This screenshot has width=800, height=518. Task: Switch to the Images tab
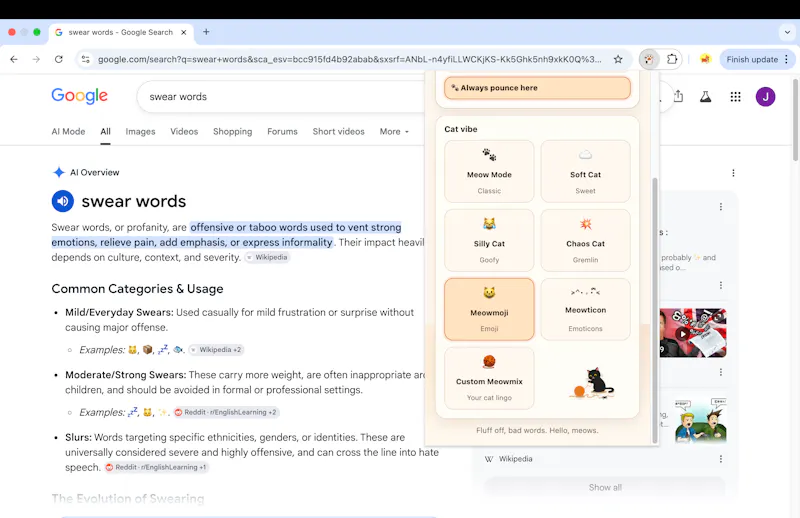coord(140,131)
